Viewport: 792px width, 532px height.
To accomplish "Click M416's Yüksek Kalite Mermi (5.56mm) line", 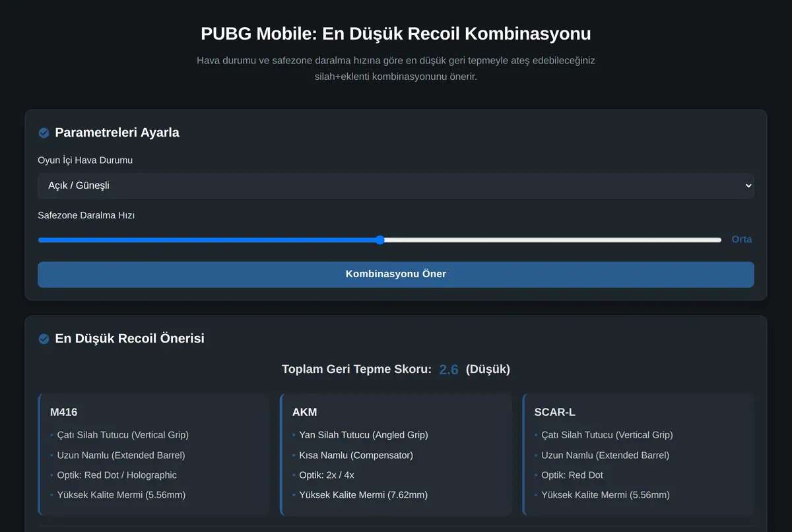I will [x=121, y=494].
